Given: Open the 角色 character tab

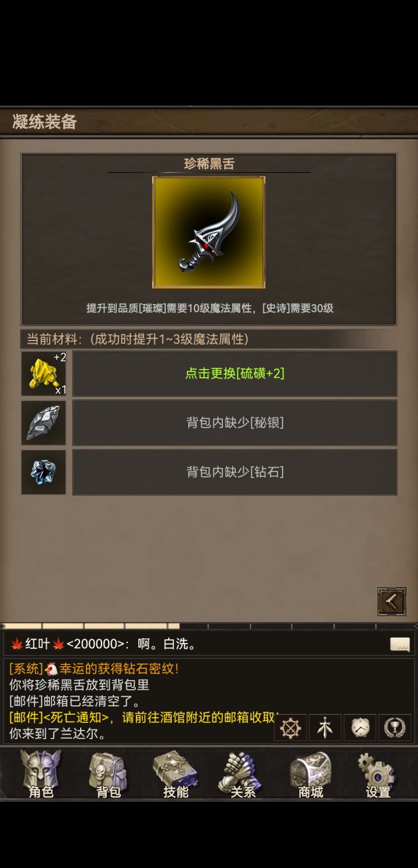Looking at the screenshot, I should (41, 775).
